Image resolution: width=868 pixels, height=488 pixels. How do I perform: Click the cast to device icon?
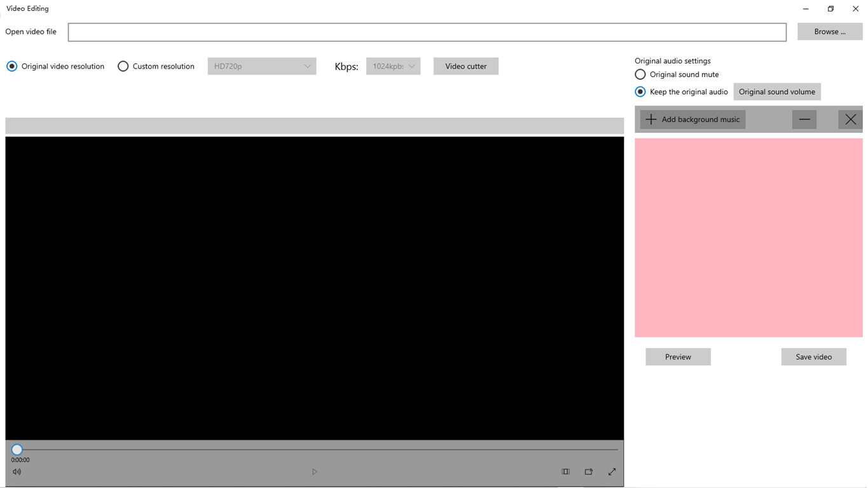tap(588, 471)
